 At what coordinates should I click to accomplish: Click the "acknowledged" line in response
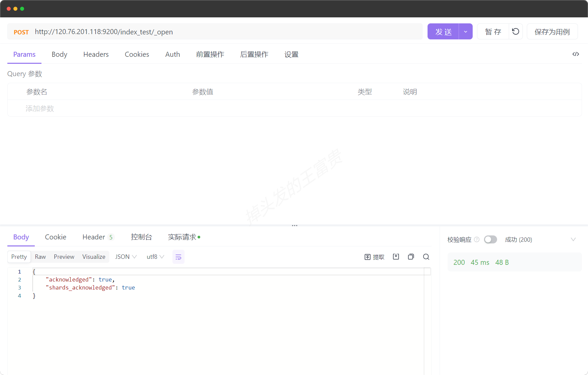point(80,279)
